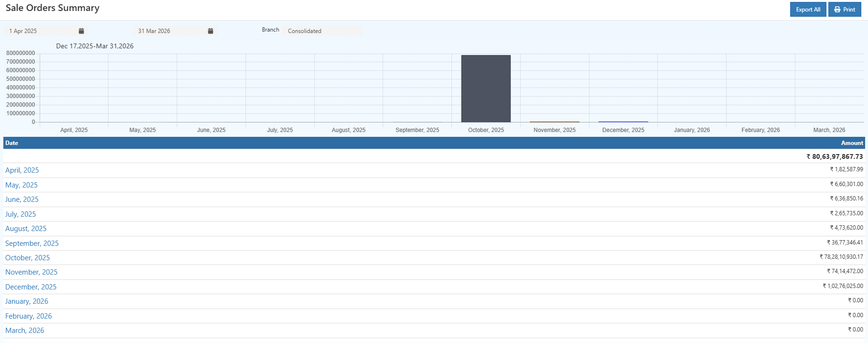
Task: Click the December 2025 chart bar
Action: pyautogui.click(x=623, y=122)
